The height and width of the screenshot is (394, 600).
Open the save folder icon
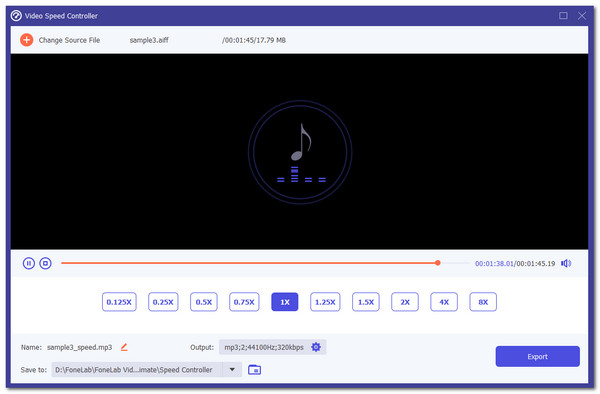coord(254,370)
